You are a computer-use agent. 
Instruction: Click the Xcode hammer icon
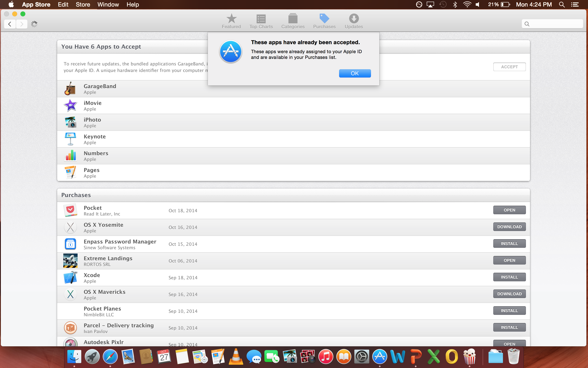[70, 277]
